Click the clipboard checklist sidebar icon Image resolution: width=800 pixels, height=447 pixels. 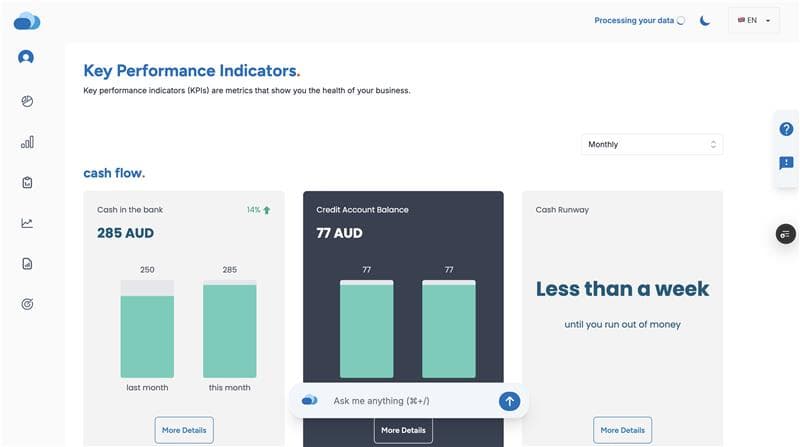point(27,183)
